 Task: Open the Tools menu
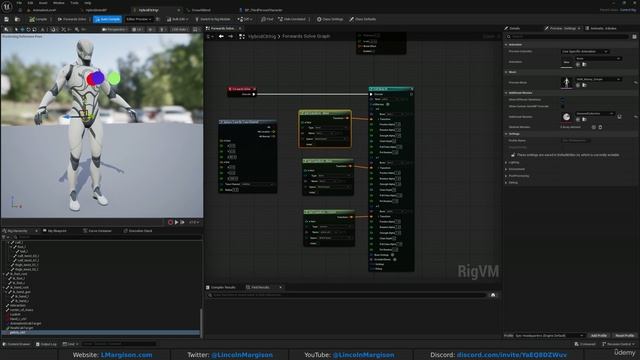(74, 3)
